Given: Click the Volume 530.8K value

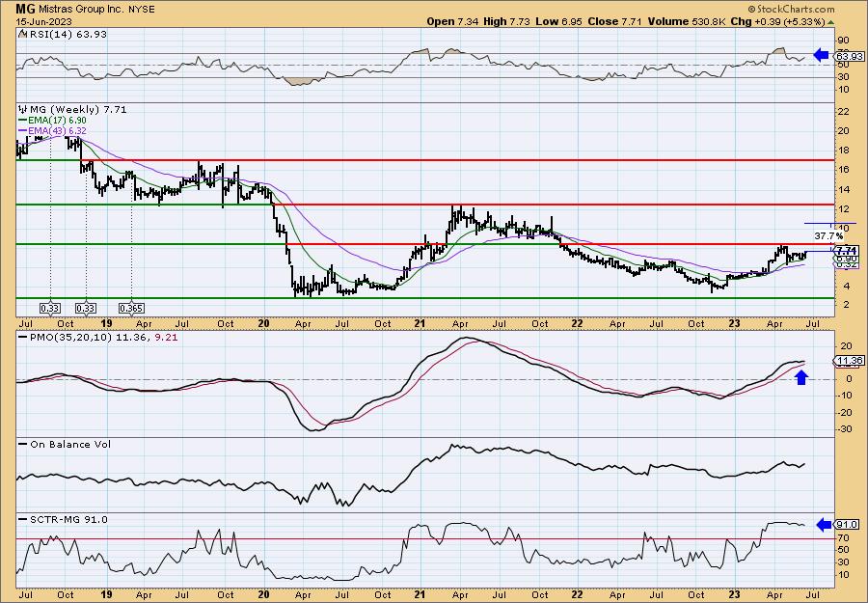Looking at the screenshot, I should 687,21.
